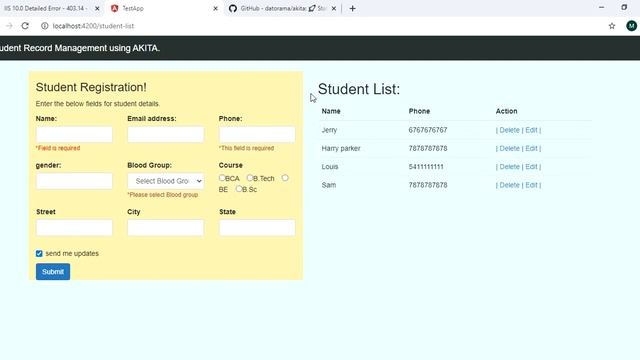Focus the gender input field
This screenshot has height=360, width=640.
click(x=74, y=181)
